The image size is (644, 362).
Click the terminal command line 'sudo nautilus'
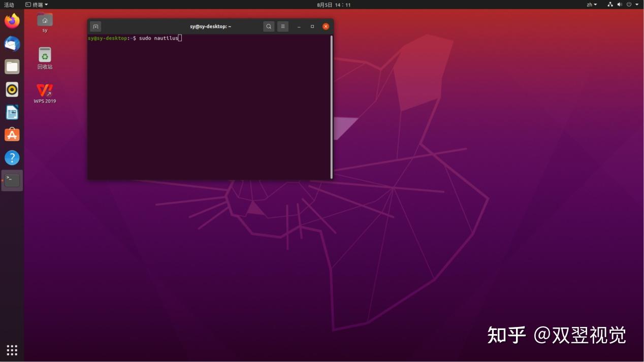tap(159, 38)
